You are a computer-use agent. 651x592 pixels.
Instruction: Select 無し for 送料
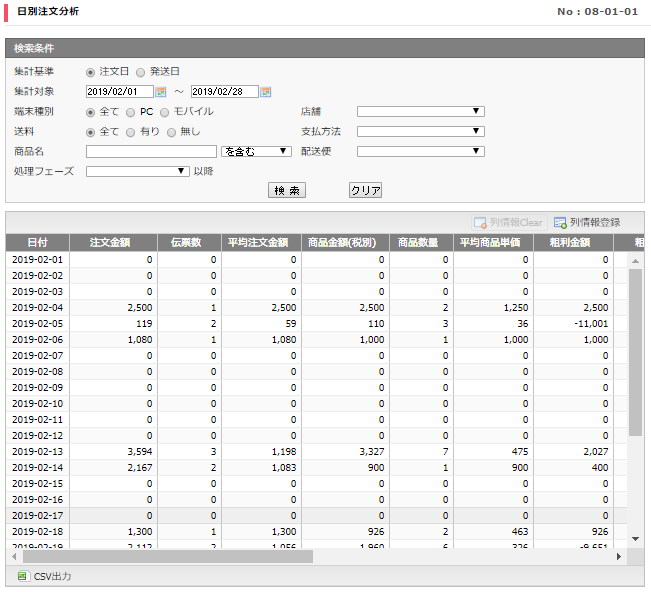click(x=171, y=132)
